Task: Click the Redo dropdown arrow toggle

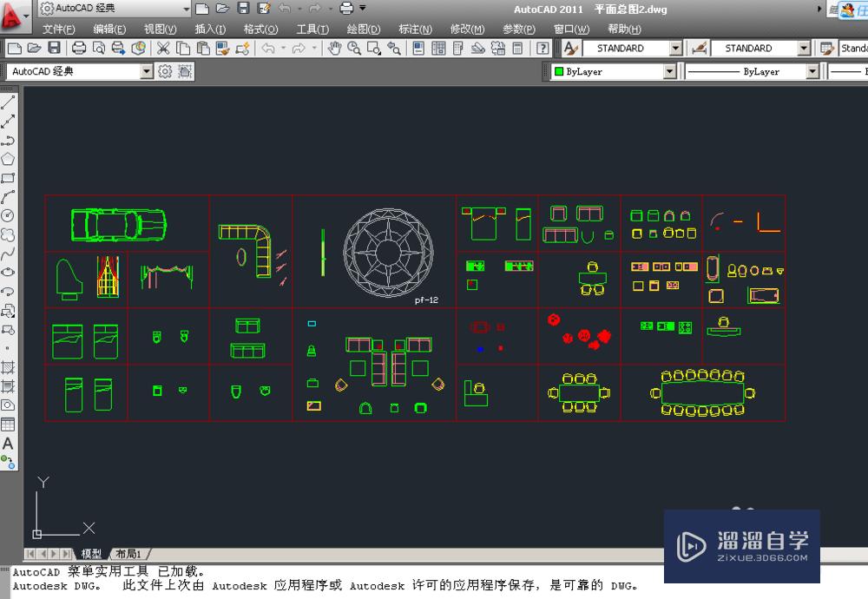Action: pos(316,49)
